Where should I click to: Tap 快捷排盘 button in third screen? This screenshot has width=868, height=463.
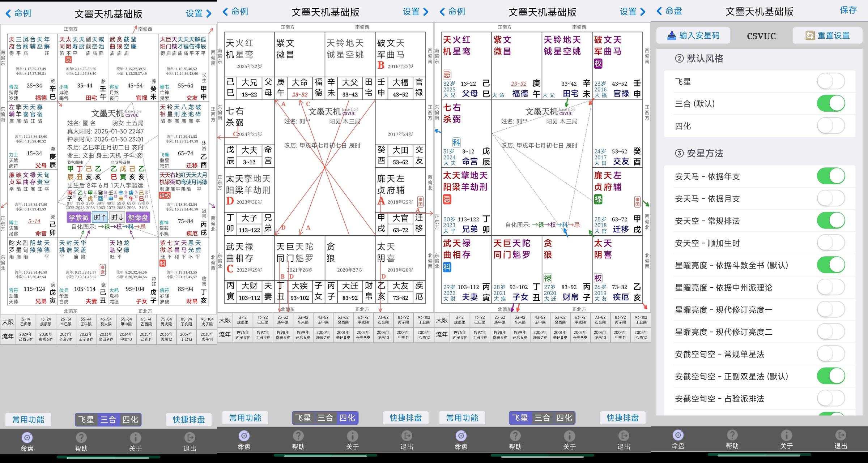pyautogui.click(x=623, y=418)
